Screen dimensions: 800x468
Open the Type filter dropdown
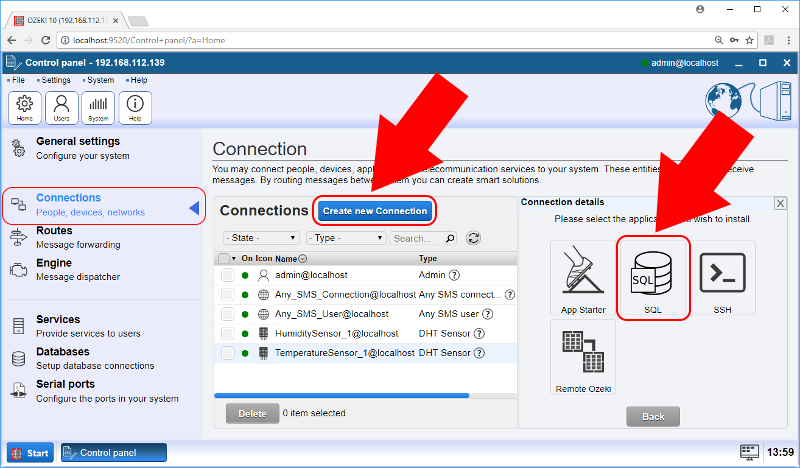tap(346, 238)
